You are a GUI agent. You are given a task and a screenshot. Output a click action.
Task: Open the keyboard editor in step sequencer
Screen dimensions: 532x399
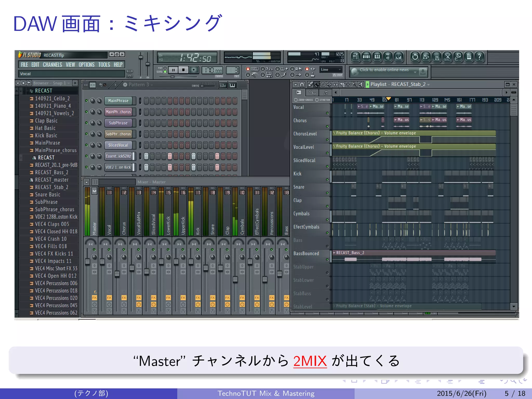pos(232,85)
